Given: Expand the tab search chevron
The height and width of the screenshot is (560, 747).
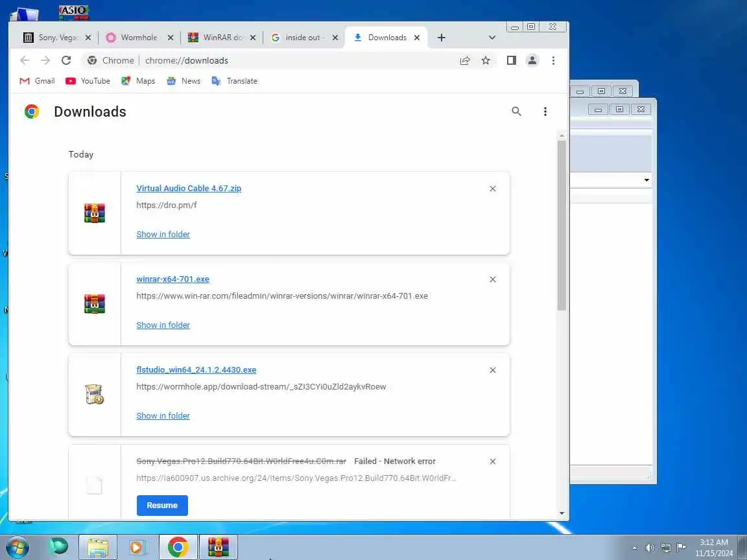Looking at the screenshot, I should click(492, 38).
